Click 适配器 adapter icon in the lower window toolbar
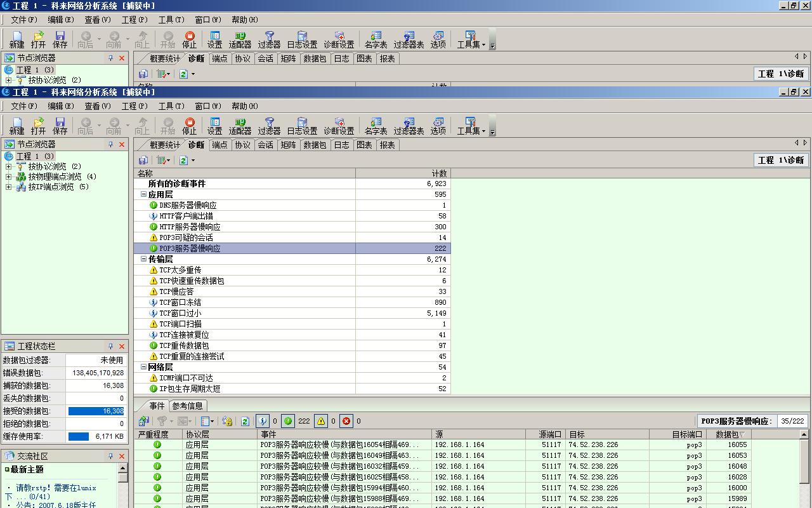 click(240, 125)
